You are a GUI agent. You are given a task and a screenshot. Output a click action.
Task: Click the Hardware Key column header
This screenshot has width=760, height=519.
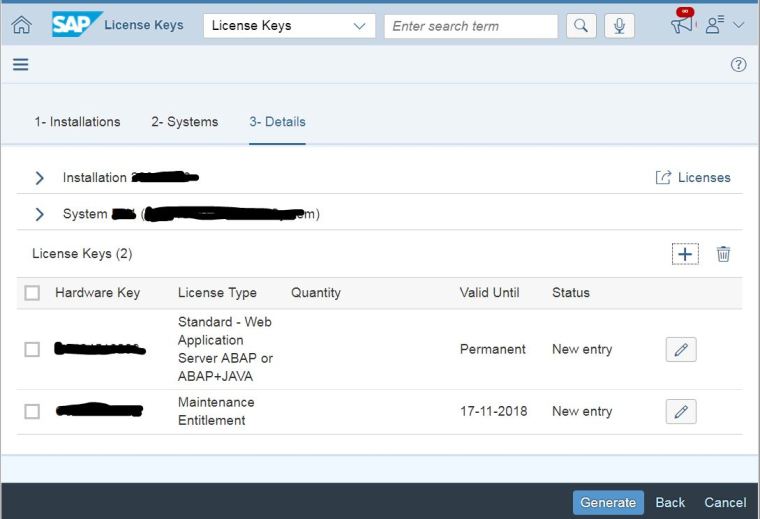pos(97,293)
